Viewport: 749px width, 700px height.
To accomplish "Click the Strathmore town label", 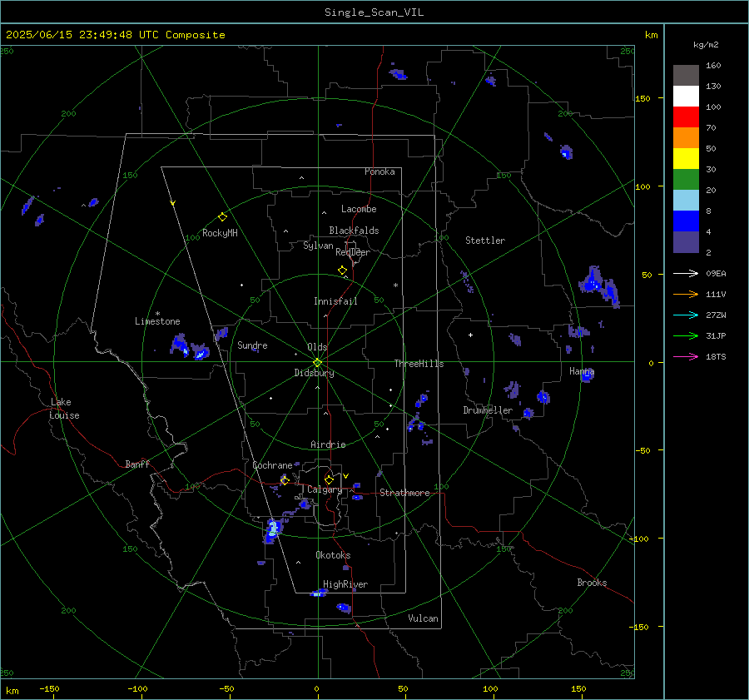I will 404,493.
